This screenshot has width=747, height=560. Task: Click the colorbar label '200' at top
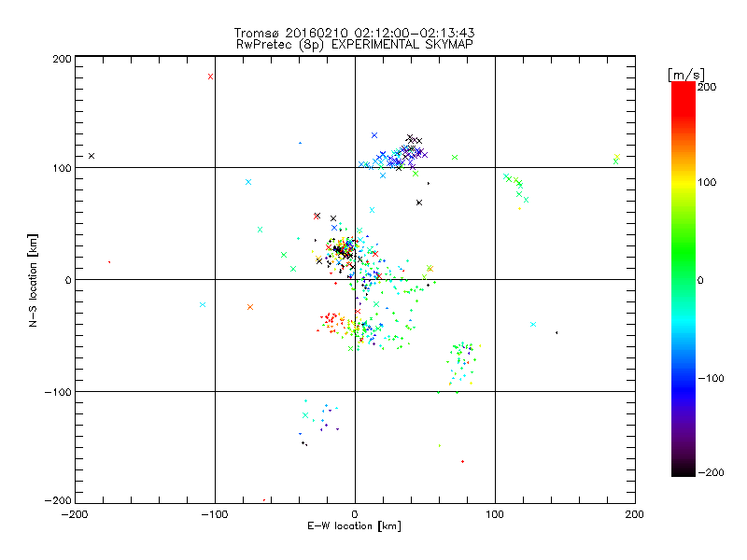coord(707,87)
